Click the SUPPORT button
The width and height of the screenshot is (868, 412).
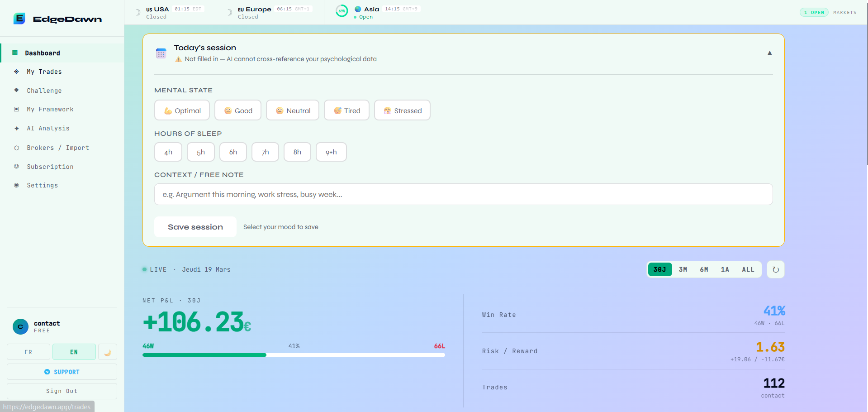click(x=62, y=372)
